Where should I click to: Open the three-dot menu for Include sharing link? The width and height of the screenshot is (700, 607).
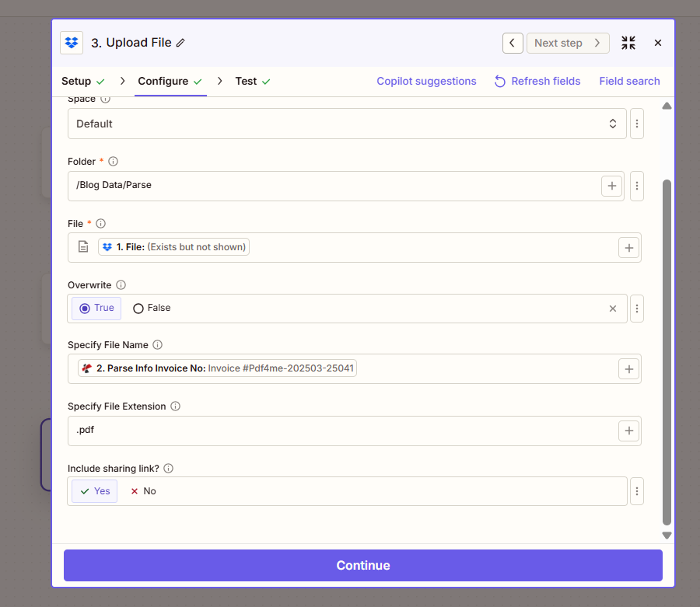point(637,490)
